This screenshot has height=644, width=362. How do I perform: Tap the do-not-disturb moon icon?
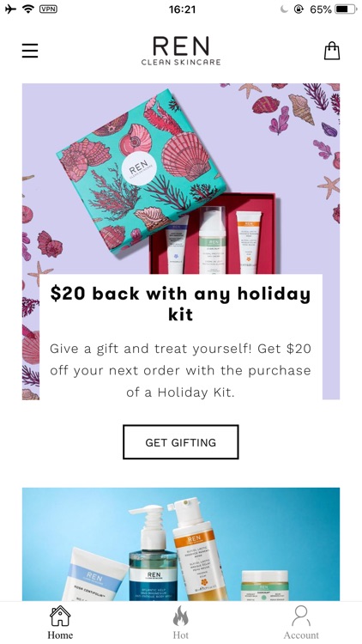pos(285,9)
